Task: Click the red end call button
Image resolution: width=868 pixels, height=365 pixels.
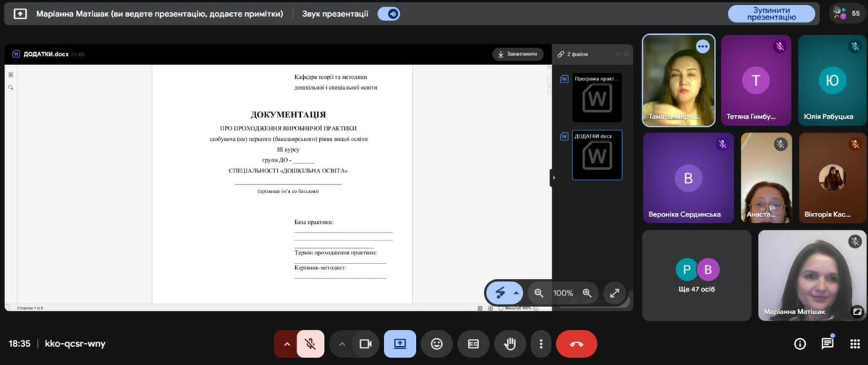Action: click(576, 344)
